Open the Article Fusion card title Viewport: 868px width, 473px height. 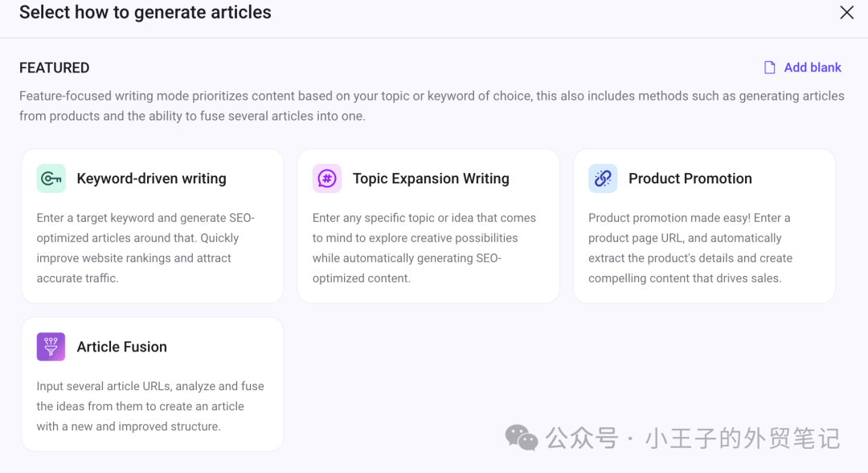click(x=122, y=347)
